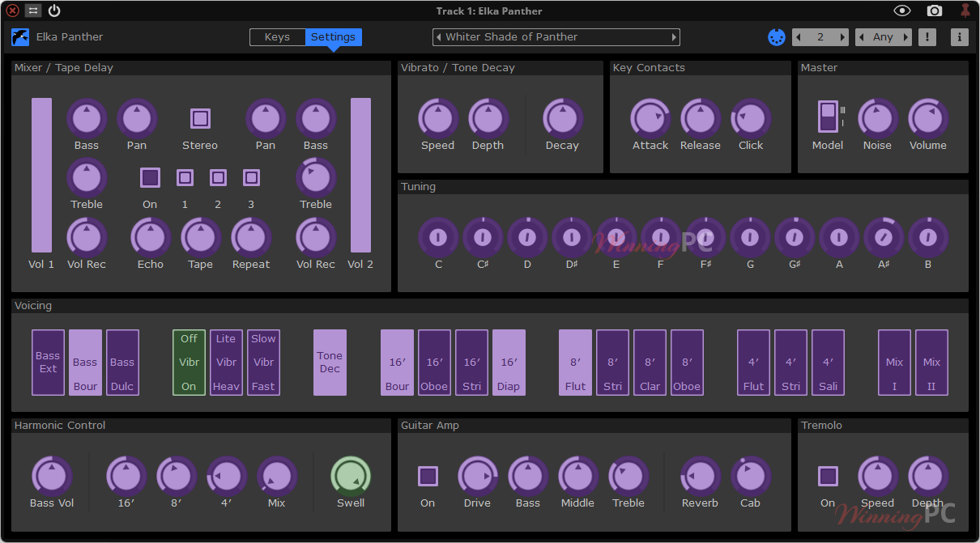980x543 pixels.
Task: Select the Bass Bour voicing tab
Action: [x=85, y=363]
